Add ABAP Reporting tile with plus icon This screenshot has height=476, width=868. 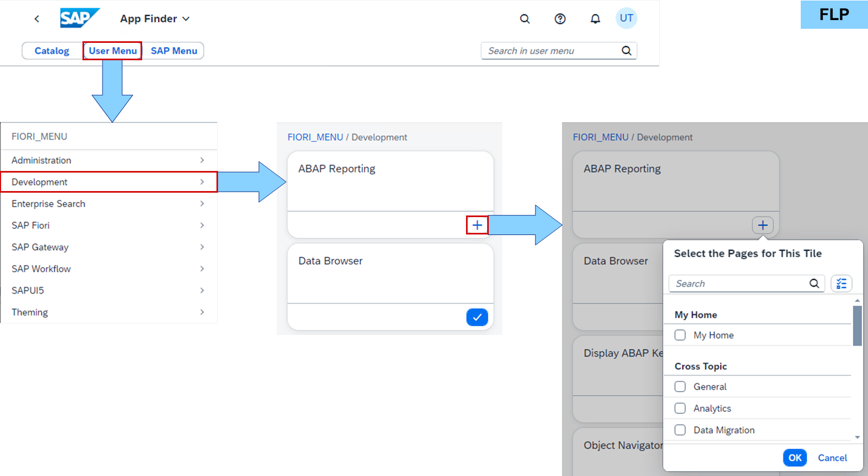point(477,225)
